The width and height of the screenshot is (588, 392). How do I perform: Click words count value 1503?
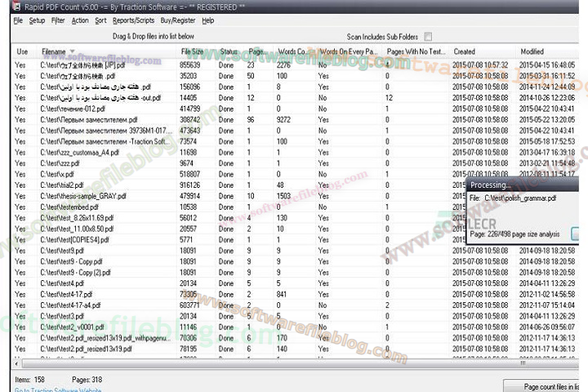283,196
